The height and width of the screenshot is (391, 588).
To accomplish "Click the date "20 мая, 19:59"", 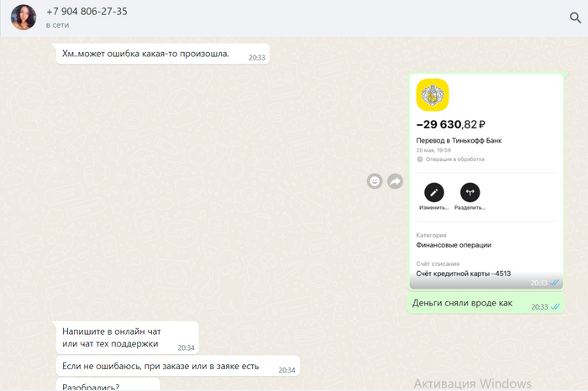I will (x=433, y=150).
